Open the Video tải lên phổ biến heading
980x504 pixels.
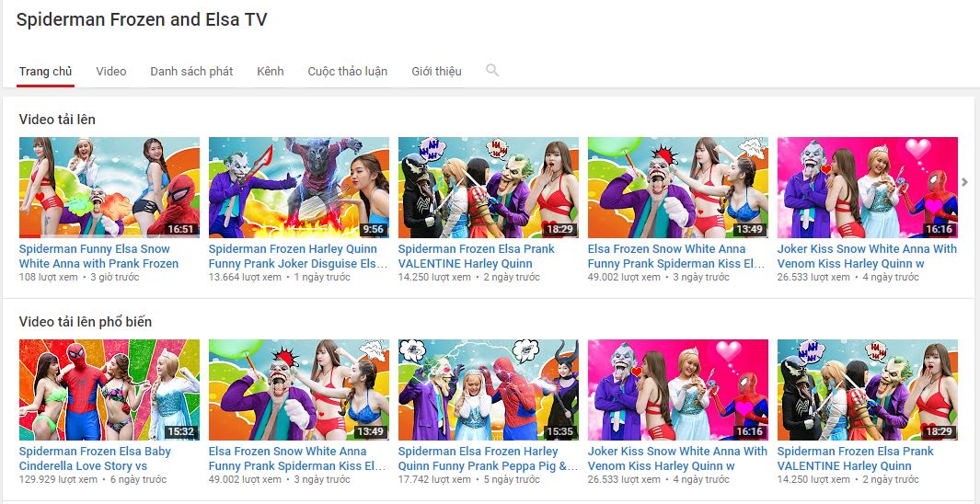coord(86,322)
